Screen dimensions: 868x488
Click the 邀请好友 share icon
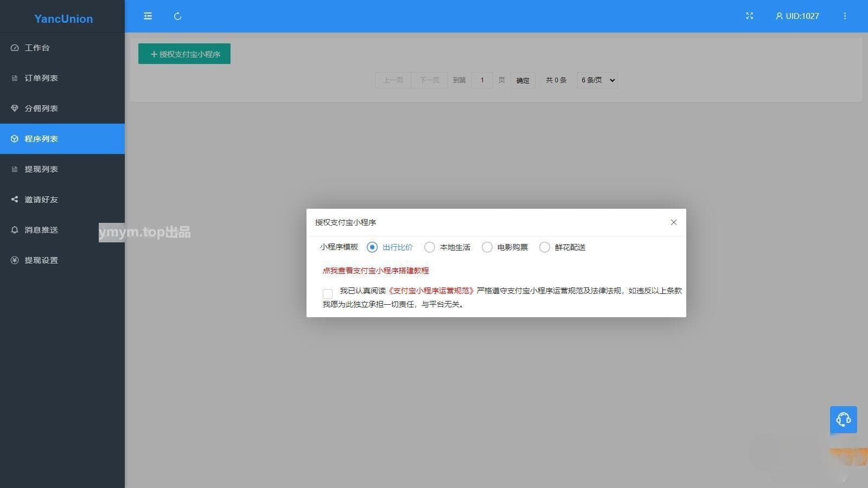point(15,200)
